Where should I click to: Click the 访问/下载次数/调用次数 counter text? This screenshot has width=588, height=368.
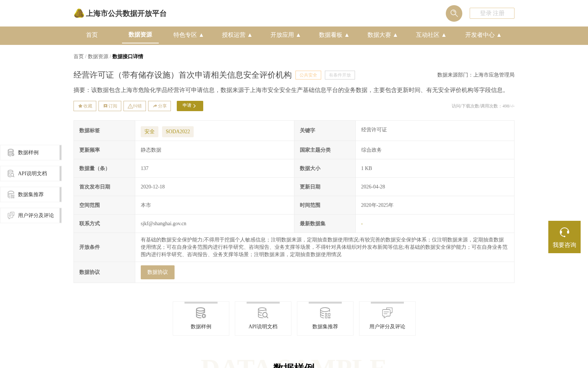point(483,106)
